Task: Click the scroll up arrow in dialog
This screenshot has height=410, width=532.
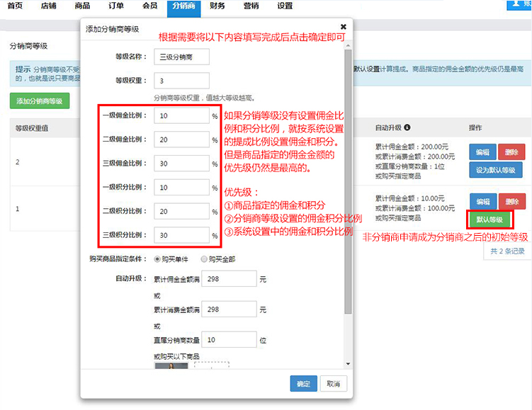Action: click(347, 46)
